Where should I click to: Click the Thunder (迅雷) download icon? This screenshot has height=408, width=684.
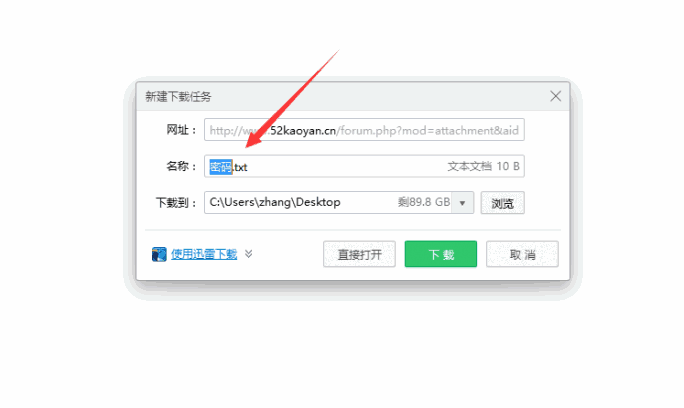tap(159, 254)
